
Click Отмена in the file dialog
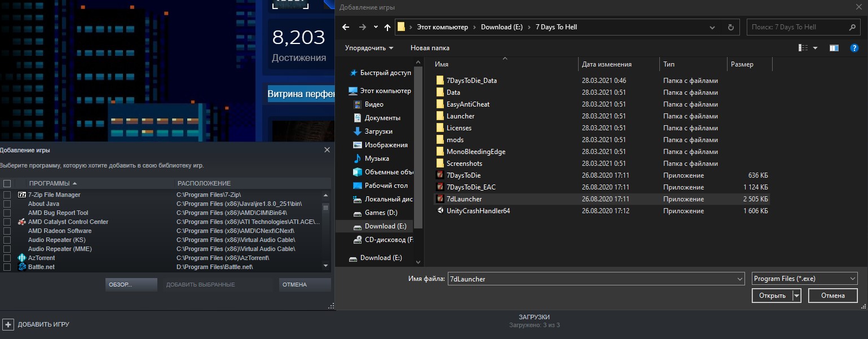pyautogui.click(x=833, y=296)
